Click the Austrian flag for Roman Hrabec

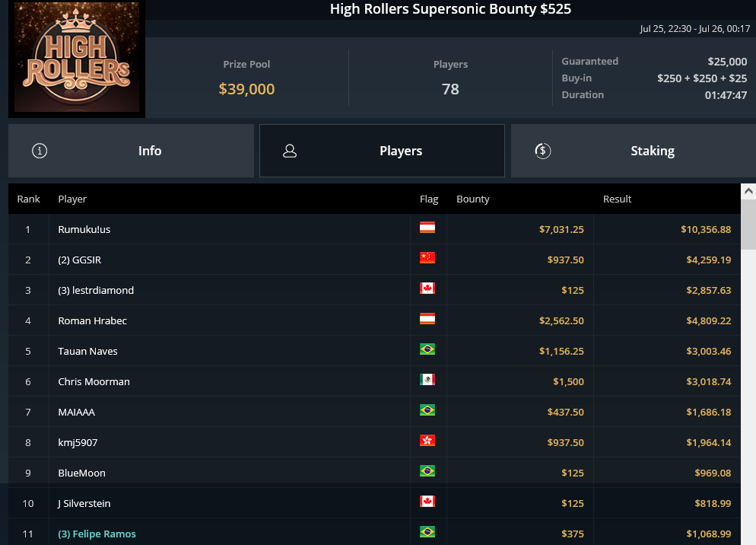click(427, 319)
